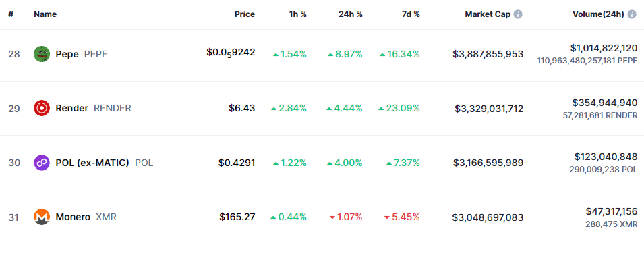The width and height of the screenshot is (644, 258).
Task: Sort the table by Name column
Action: 45,14
